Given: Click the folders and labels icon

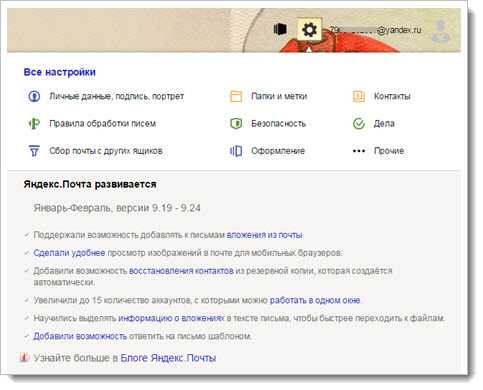Looking at the screenshot, I should click(x=236, y=96).
